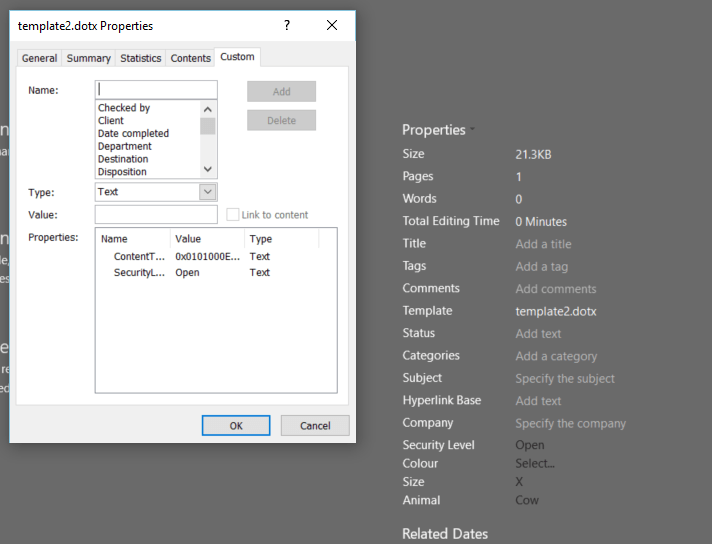Screen dimensions: 712x544
Task: Select 'Destination' in the name list
Action: (x=123, y=158)
